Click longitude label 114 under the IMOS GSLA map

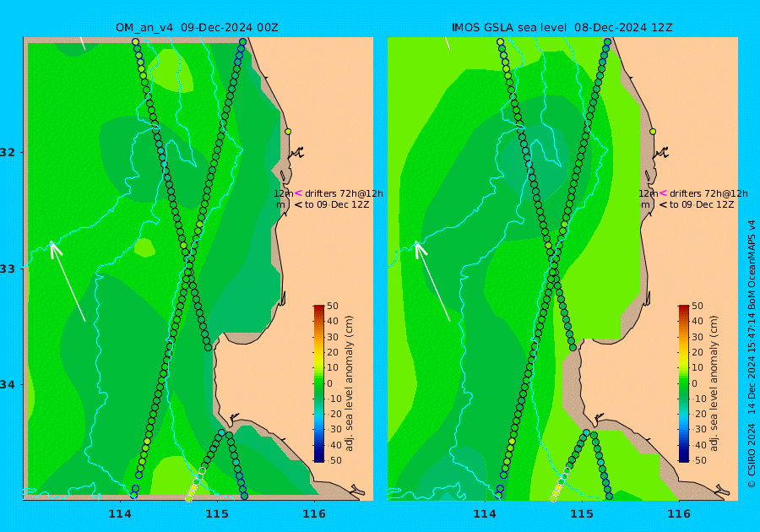pyautogui.click(x=485, y=514)
